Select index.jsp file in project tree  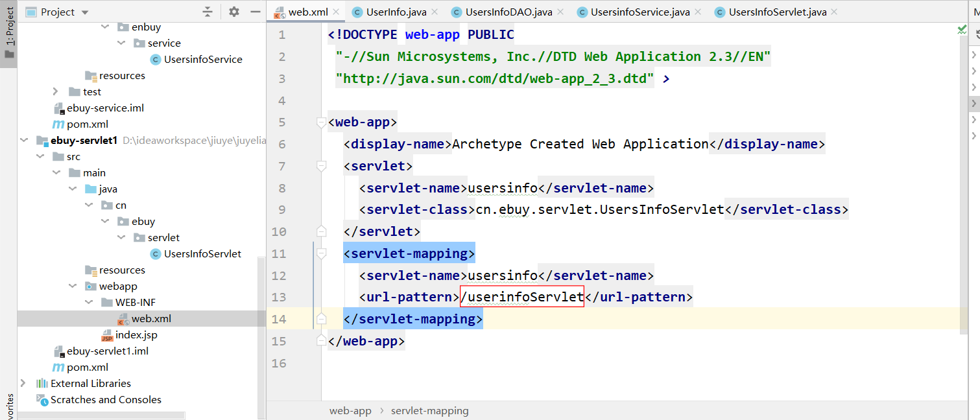coord(136,335)
